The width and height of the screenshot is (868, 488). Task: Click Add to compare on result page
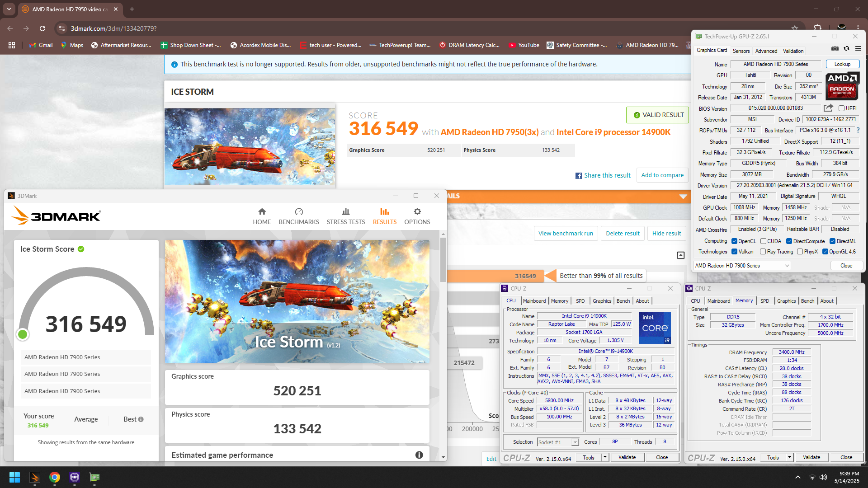[x=662, y=175]
